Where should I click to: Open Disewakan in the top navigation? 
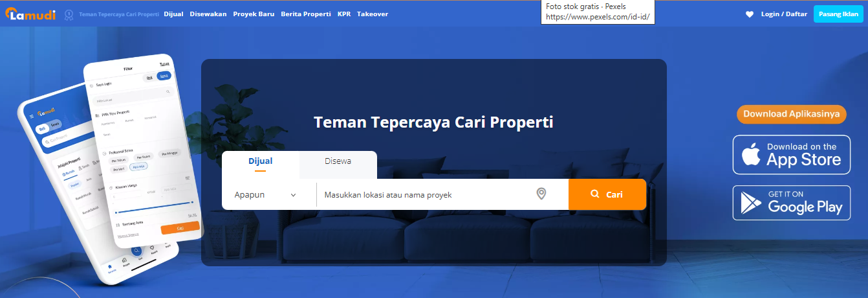tap(208, 14)
